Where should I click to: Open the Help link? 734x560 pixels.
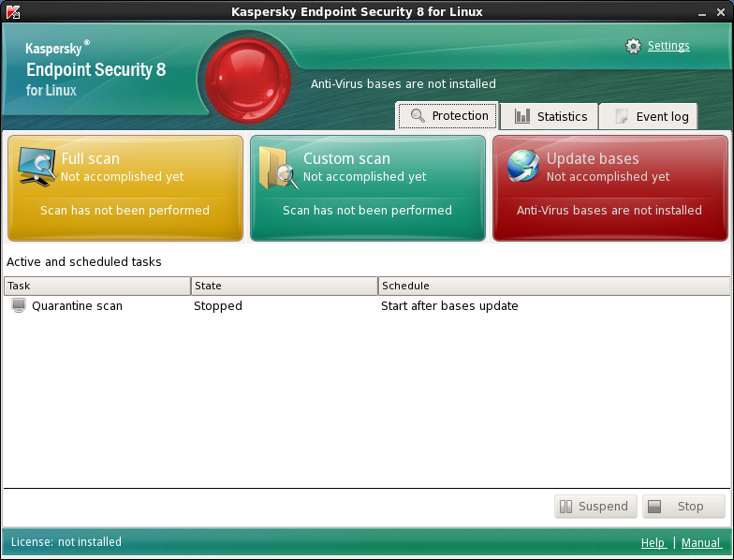653,543
